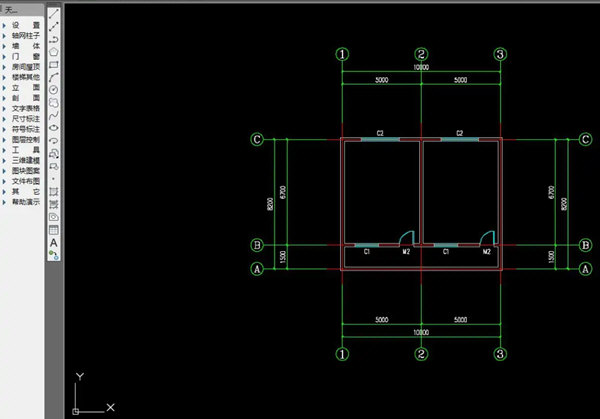The height and width of the screenshot is (419, 600).
Task: Select the Multiline Text tool
Action: click(54, 243)
